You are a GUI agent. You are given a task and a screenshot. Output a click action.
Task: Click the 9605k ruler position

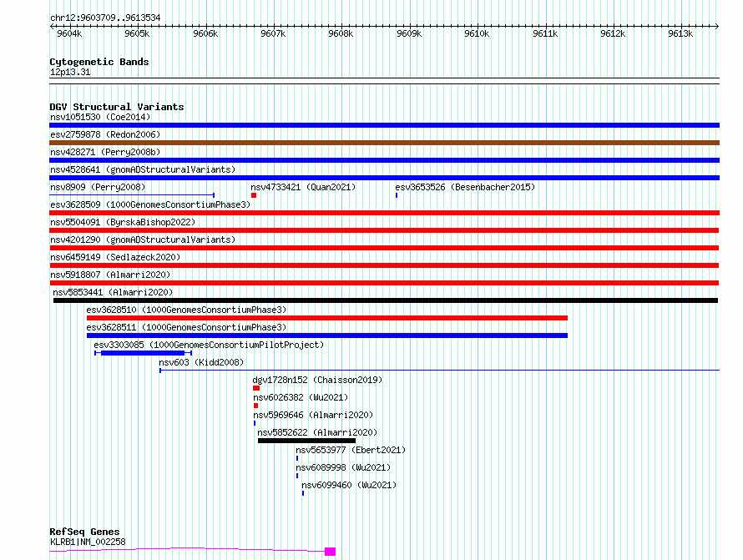[x=138, y=33]
